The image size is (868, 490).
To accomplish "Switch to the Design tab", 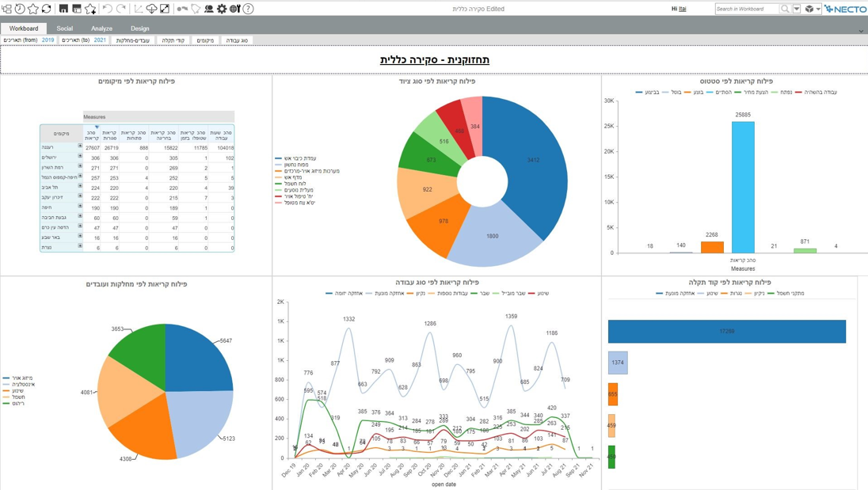I will tap(139, 28).
